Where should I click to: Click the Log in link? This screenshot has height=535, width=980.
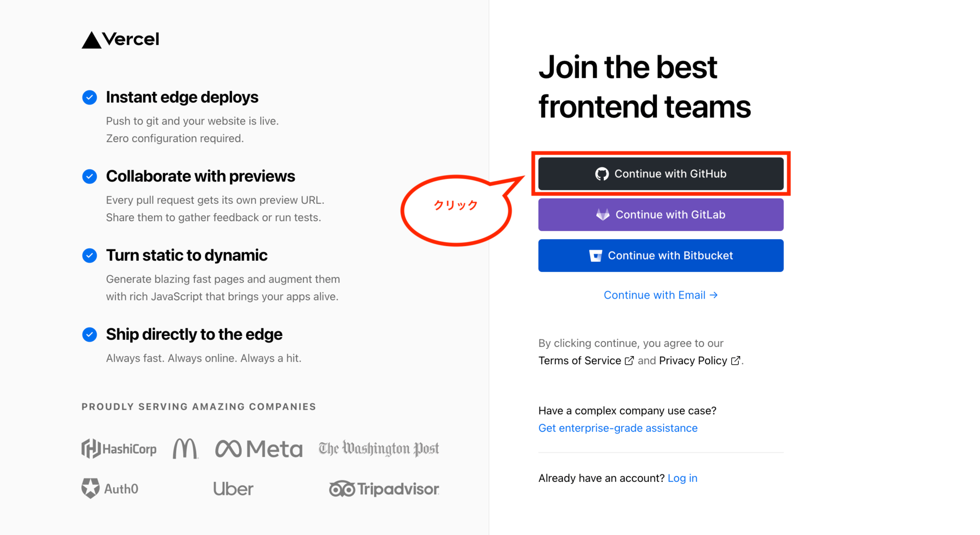pos(682,479)
